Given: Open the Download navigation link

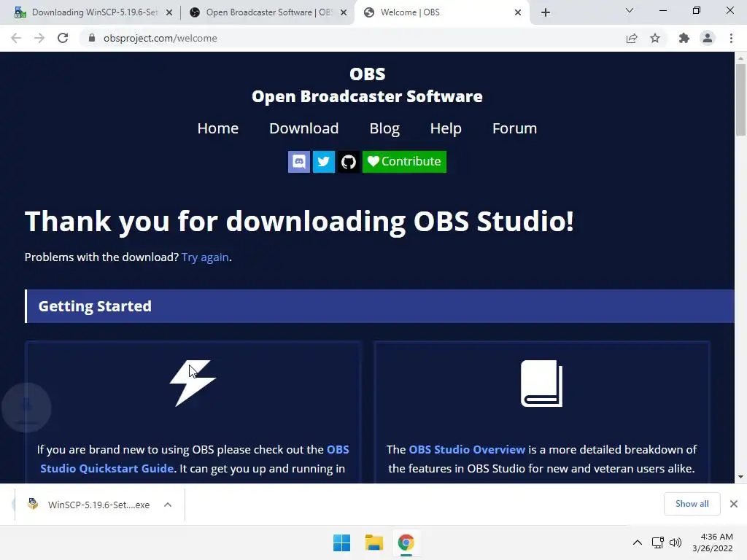Looking at the screenshot, I should pyautogui.click(x=304, y=128).
